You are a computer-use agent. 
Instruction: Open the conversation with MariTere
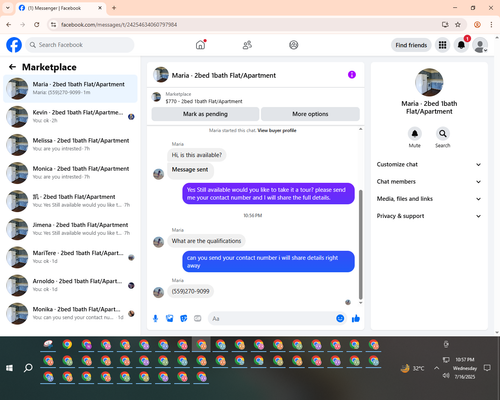pos(70,257)
